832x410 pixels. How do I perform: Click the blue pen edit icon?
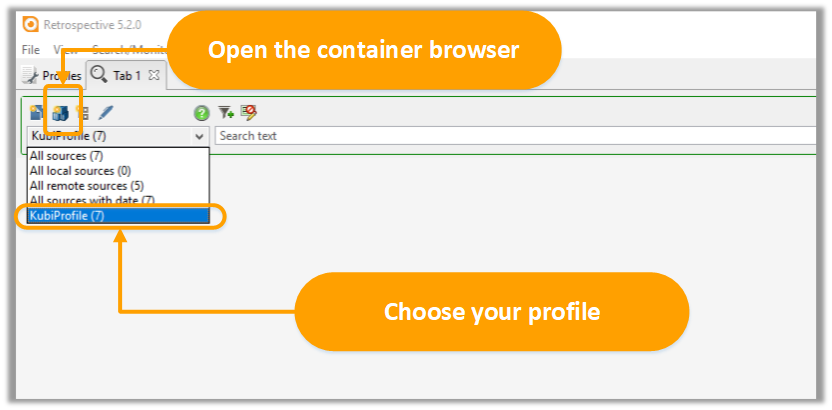tap(106, 112)
